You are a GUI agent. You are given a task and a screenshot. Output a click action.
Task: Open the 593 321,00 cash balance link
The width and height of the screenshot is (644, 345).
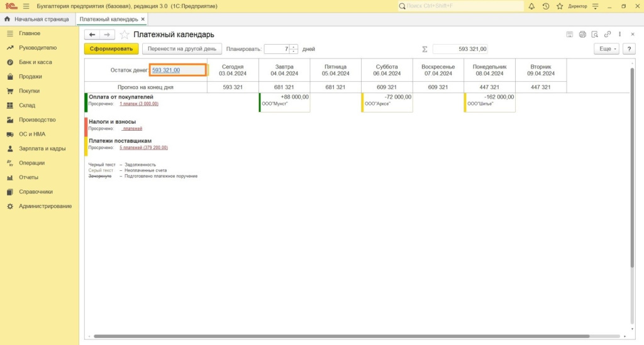[166, 70]
